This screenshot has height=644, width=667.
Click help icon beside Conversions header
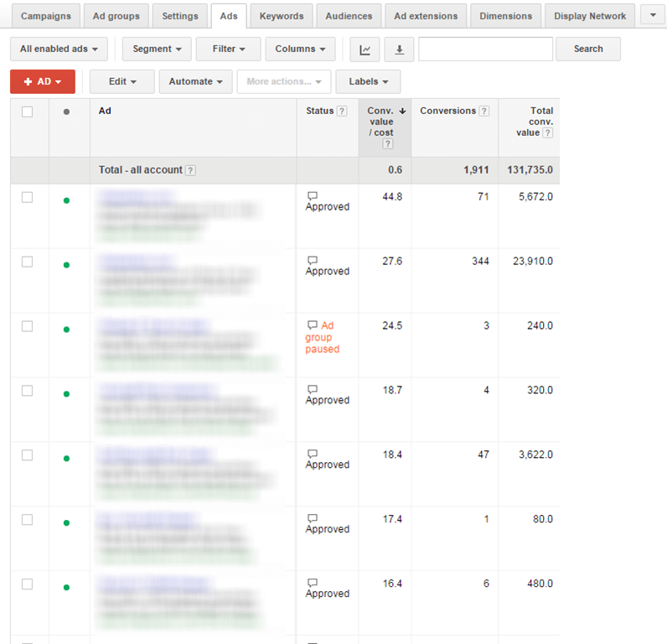click(x=483, y=112)
